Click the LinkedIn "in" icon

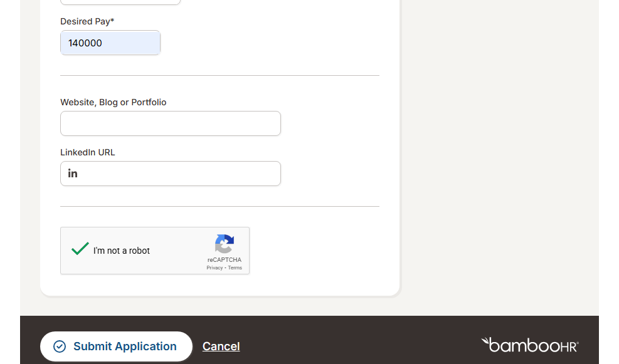73,174
